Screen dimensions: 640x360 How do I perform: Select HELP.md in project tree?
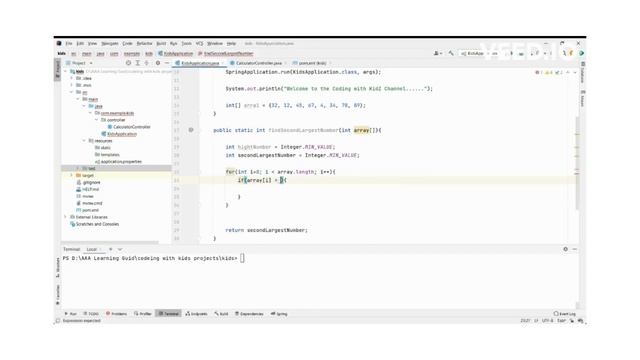[x=87, y=189]
